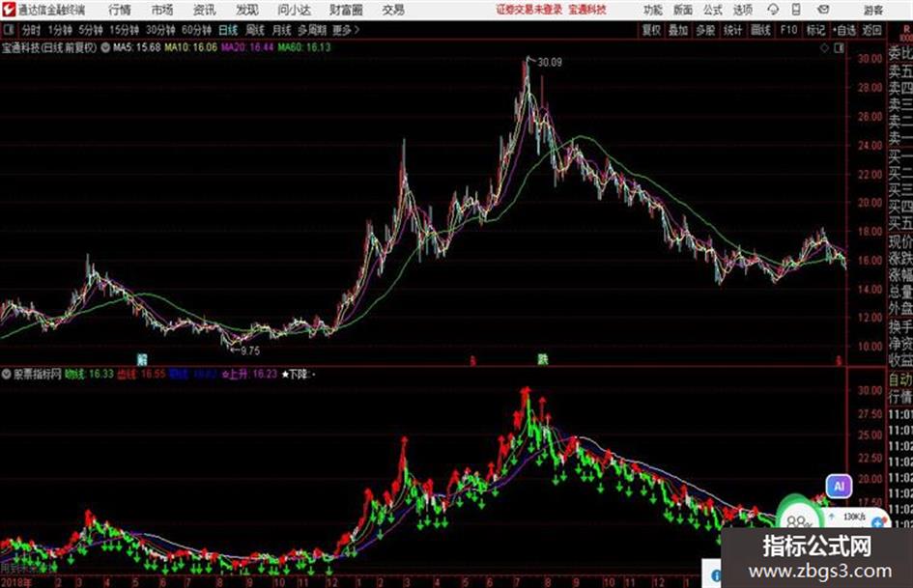This screenshot has height=588, width=913.
Task: Click the customer service headset icon
Action: click(773, 10)
